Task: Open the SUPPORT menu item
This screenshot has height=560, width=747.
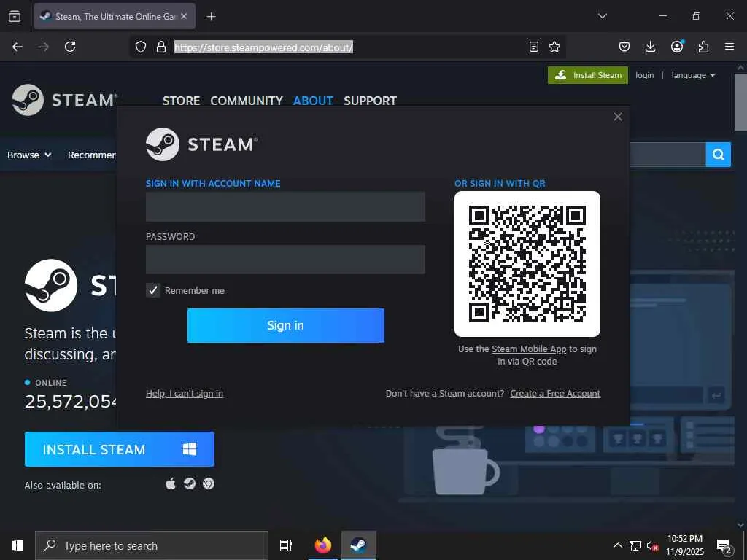Action: click(370, 101)
